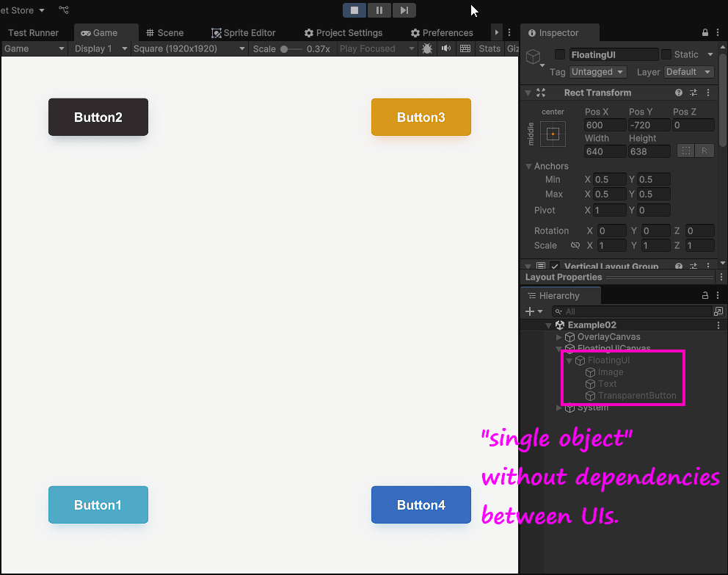Open the Static flags dropdown arrow
The height and width of the screenshot is (575, 728).
click(710, 55)
